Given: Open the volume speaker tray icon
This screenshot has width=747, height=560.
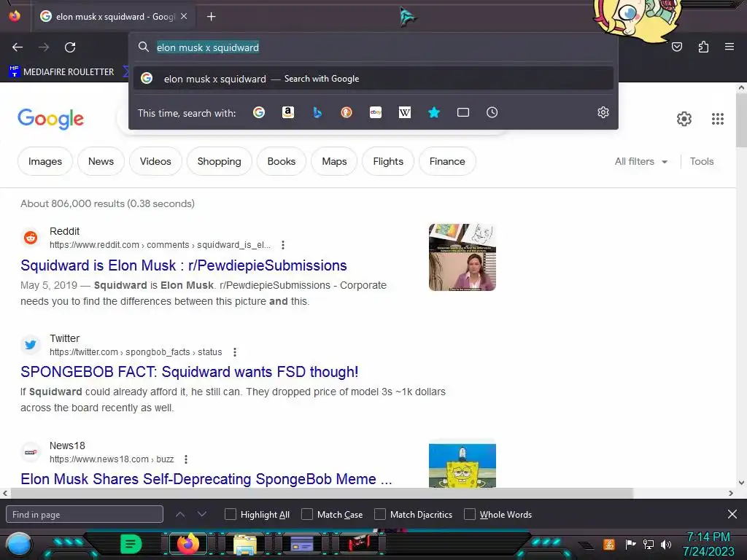Looking at the screenshot, I should (666, 544).
